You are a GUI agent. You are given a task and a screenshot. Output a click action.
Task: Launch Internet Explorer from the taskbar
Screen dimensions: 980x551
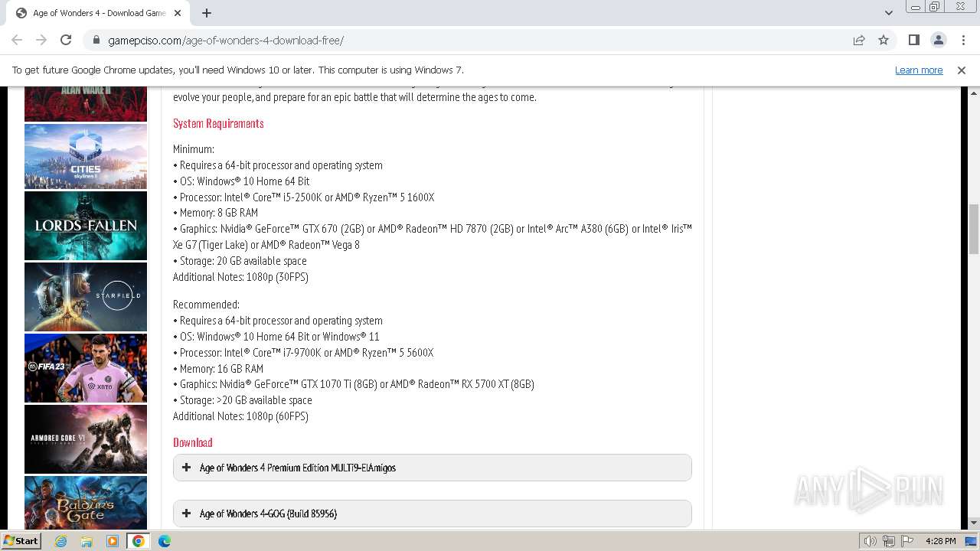click(x=60, y=541)
